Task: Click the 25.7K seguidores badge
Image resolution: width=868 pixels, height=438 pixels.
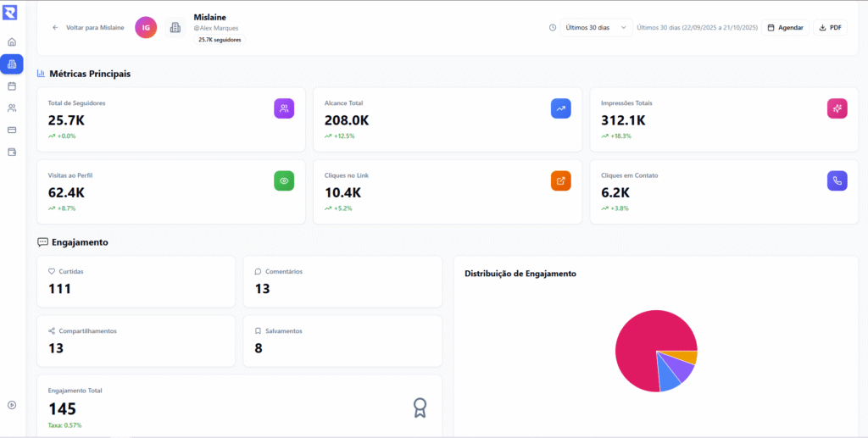Action: (x=220, y=40)
